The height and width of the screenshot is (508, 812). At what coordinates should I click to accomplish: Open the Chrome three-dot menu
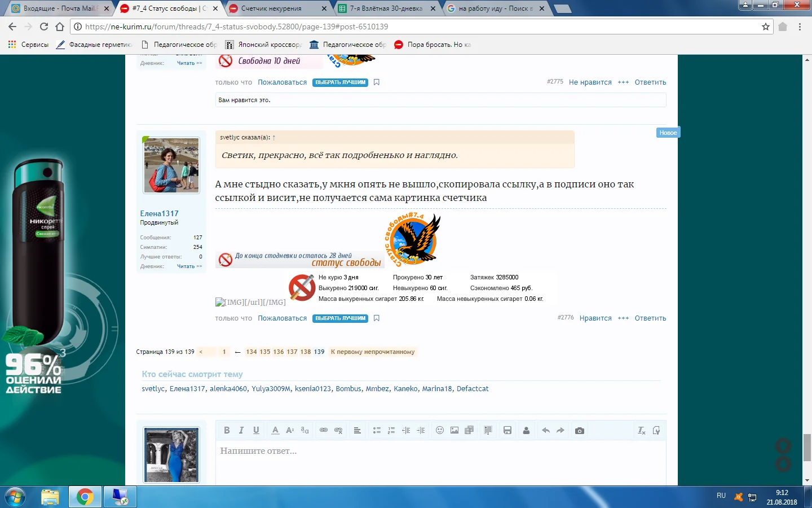[x=800, y=27]
